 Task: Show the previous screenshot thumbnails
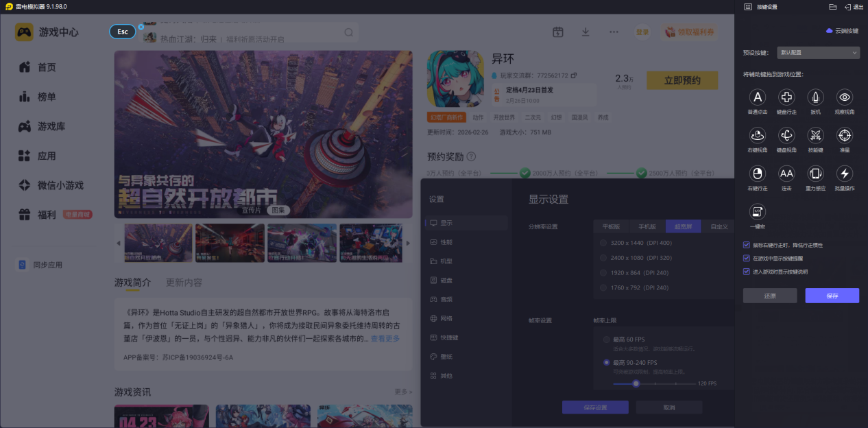point(118,243)
